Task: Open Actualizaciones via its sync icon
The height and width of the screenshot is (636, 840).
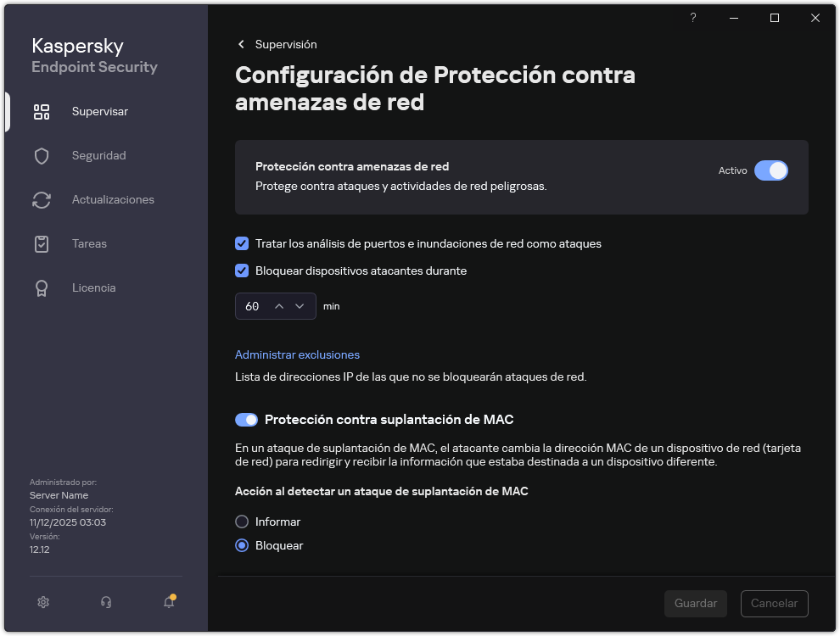Action: tap(42, 199)
